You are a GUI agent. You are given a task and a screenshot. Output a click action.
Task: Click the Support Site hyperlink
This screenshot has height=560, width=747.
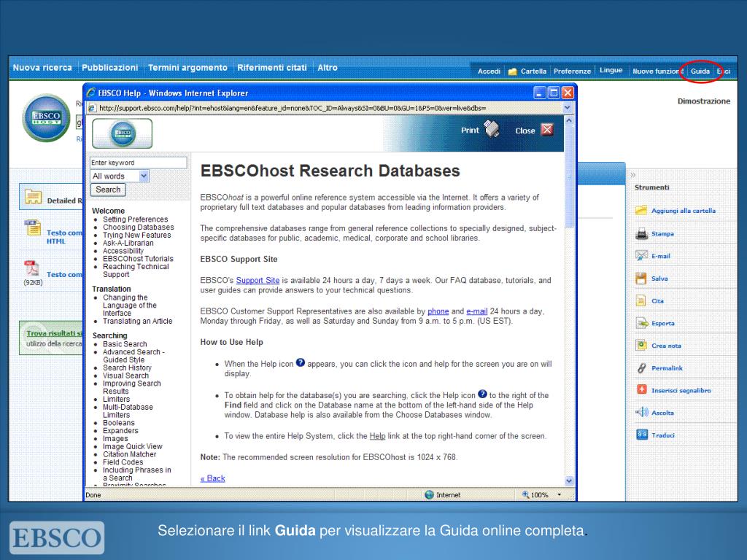pos(258,280)
